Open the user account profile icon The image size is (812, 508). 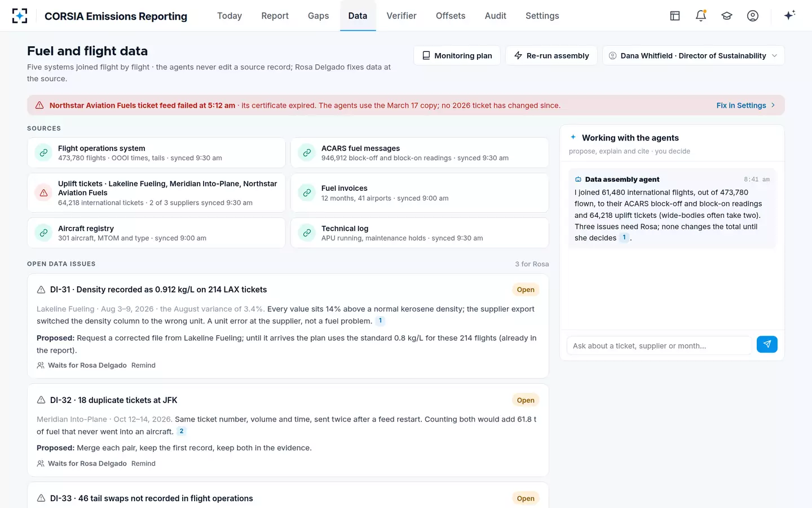[753, 16]
